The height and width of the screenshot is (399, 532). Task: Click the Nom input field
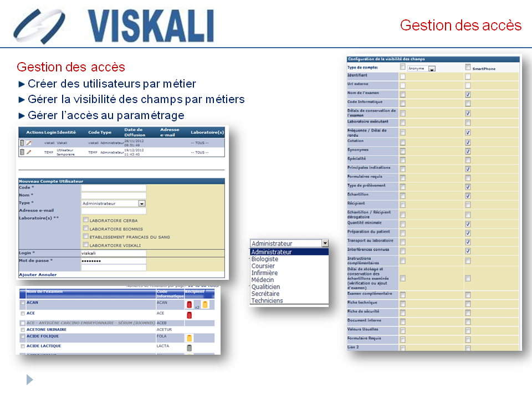[x=114, y=196]
